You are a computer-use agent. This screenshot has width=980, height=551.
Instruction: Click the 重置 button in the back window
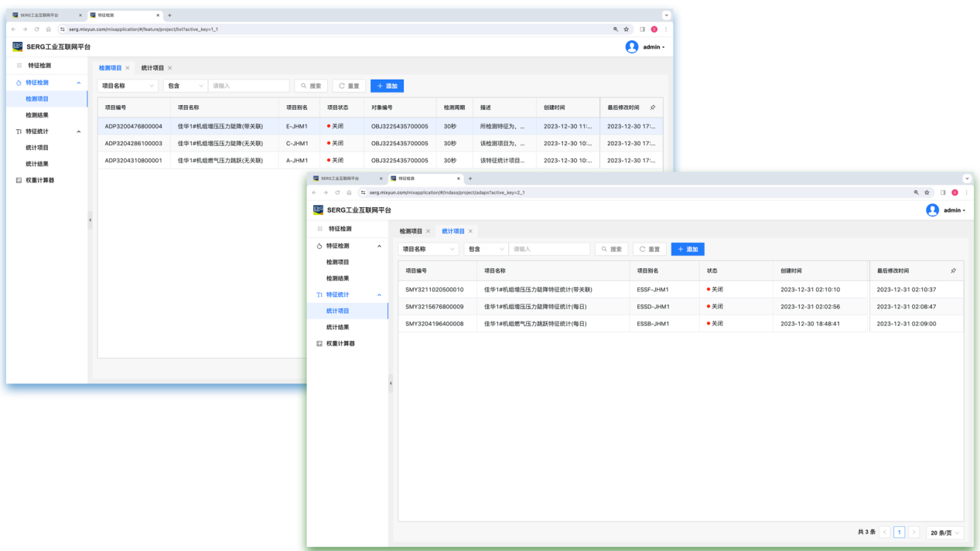(348, 86)
